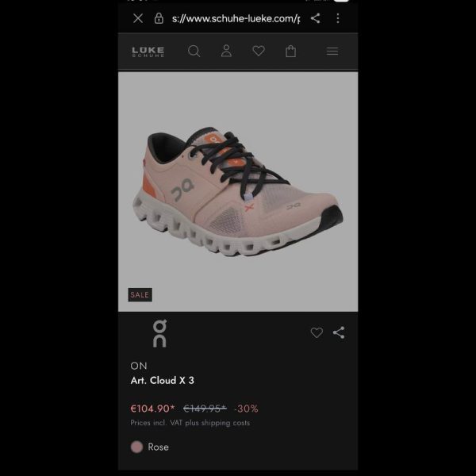
Task: Click the Cloud X 3 shoe image
Action: click(x=238, y=191)
